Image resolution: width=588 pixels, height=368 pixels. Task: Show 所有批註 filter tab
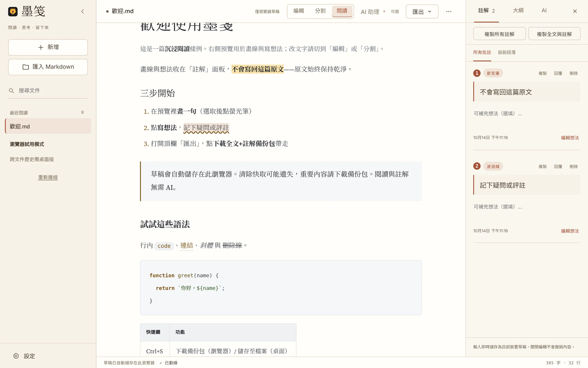[482, 53]
